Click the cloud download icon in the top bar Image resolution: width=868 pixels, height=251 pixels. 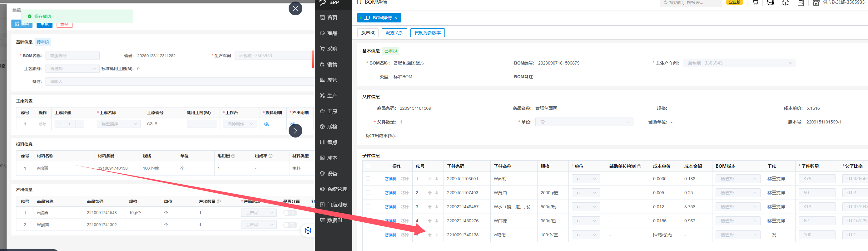coord(786,3)
